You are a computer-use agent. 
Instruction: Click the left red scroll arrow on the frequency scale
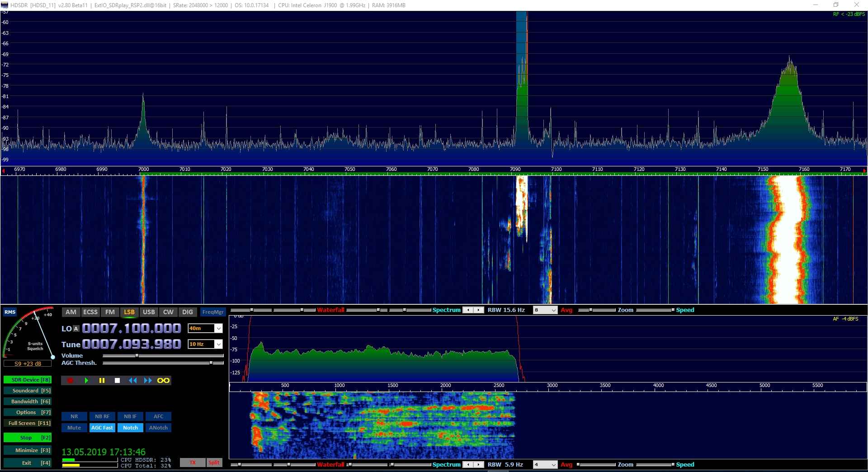pos(4,170)
